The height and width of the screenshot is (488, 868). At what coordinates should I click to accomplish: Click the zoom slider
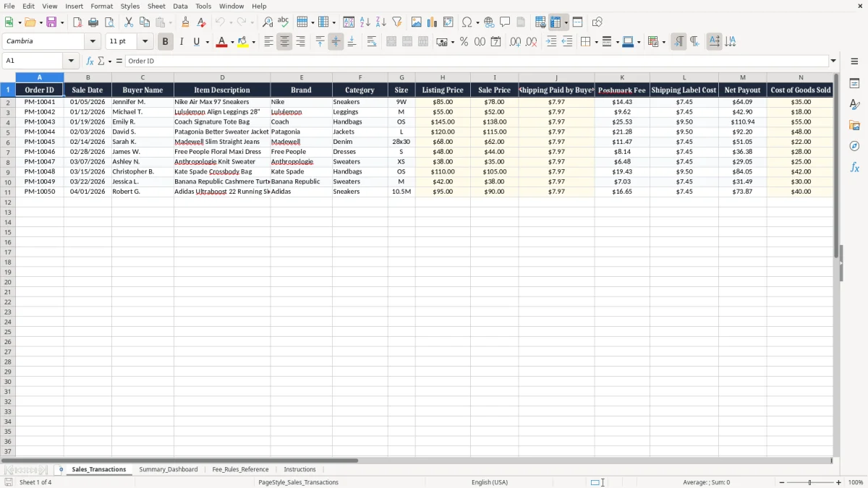tap(810, 482)
